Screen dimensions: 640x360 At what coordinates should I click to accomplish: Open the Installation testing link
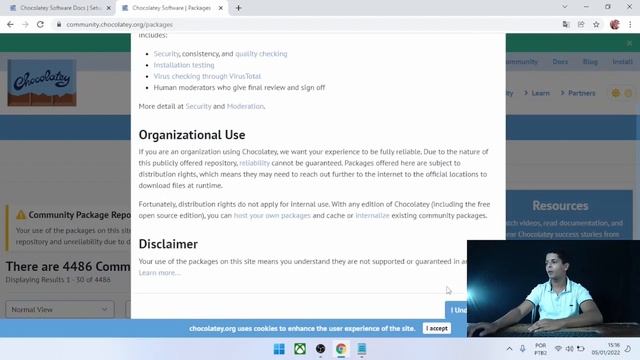coord(184,65)
